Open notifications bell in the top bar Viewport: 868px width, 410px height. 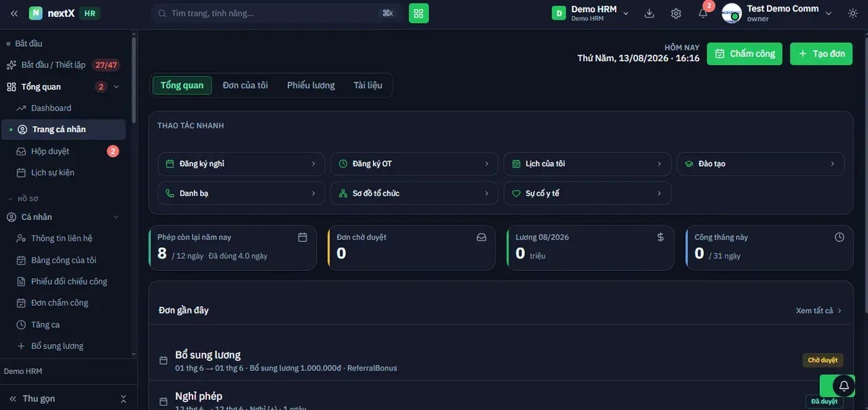click(x=703, y=13)
